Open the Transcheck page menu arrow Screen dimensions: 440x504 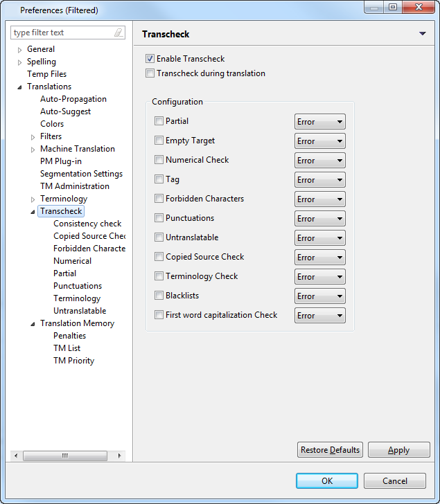(422, 34)
